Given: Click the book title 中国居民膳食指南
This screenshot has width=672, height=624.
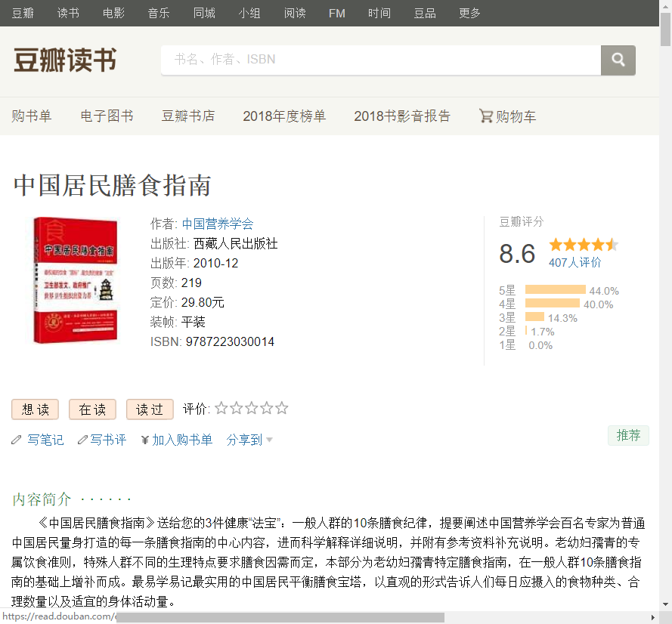Looking at the screenshot, I should pos(113,185).
